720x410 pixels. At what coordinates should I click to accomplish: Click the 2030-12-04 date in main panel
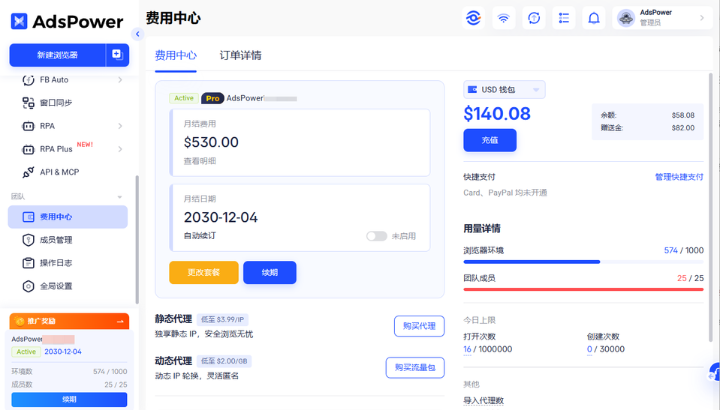click(x=221, y=217)
